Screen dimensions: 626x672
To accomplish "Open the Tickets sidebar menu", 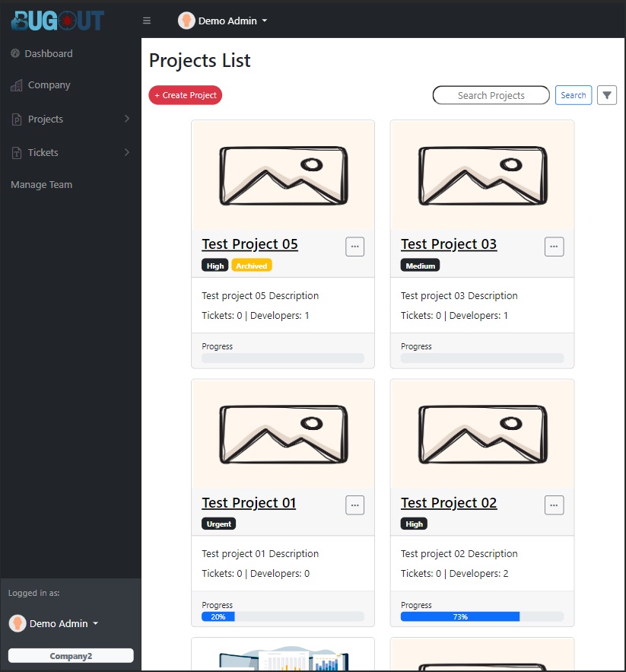I will click(x=43, y=152).
